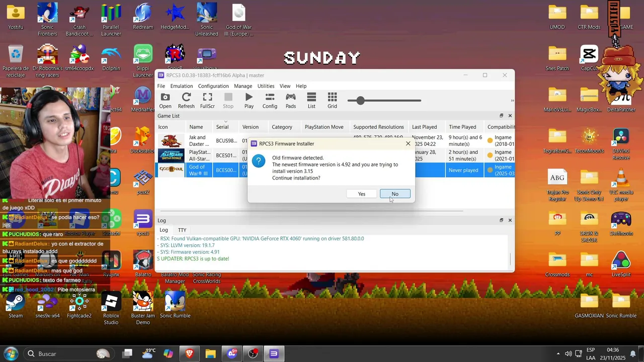The width and height of the screenshot is (644, 362).
Task: Open Brave browser from the taskbar
Action: coord(189,354)
